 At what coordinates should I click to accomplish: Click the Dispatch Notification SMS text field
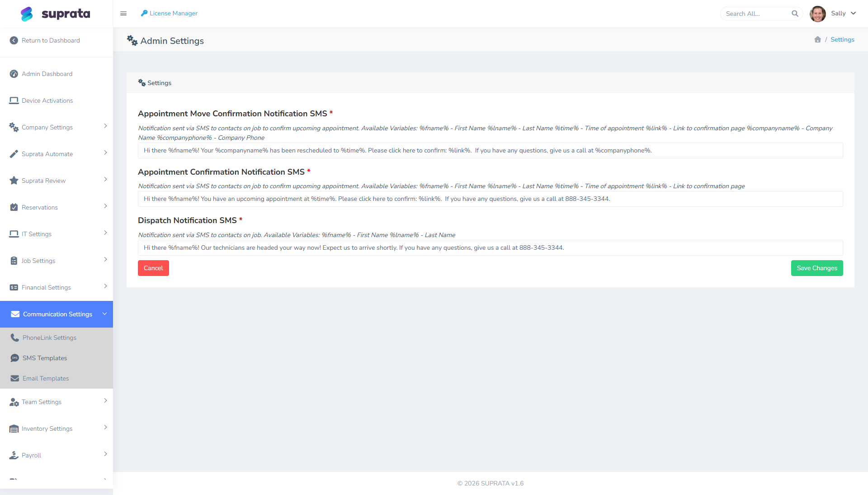[490, 248]
